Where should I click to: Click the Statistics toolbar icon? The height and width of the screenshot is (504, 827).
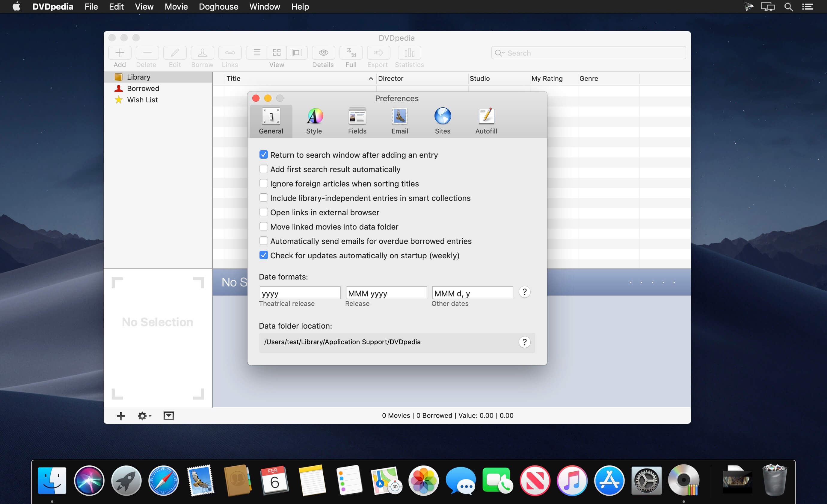409,53
